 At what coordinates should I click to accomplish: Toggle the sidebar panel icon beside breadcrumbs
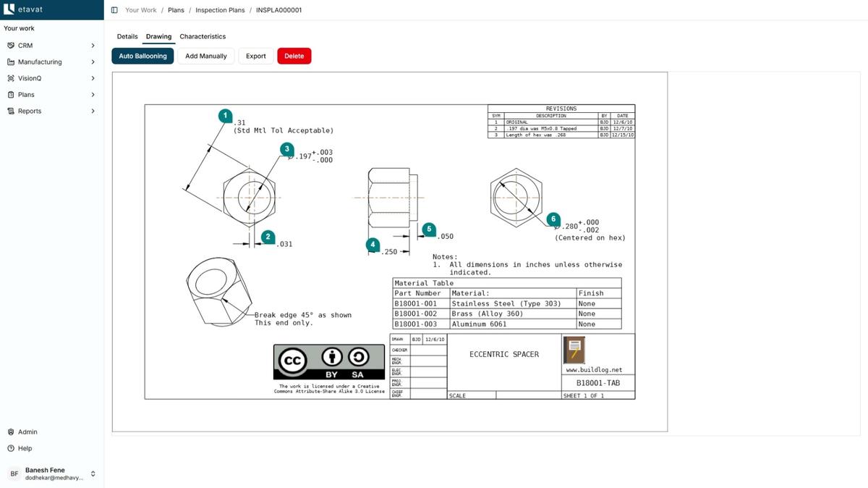pyautogui.click(x=113, y=9)
